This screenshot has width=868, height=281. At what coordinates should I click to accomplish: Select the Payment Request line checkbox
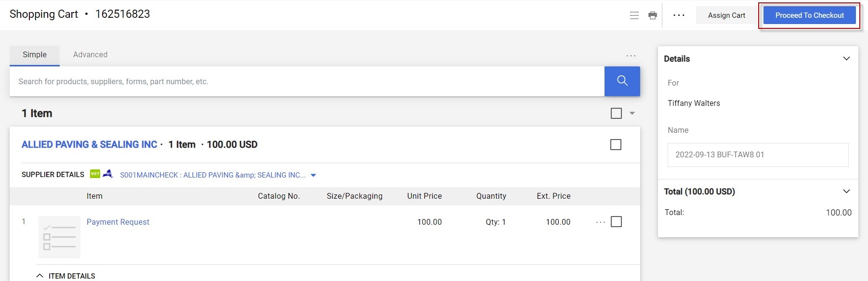point(616,222)
